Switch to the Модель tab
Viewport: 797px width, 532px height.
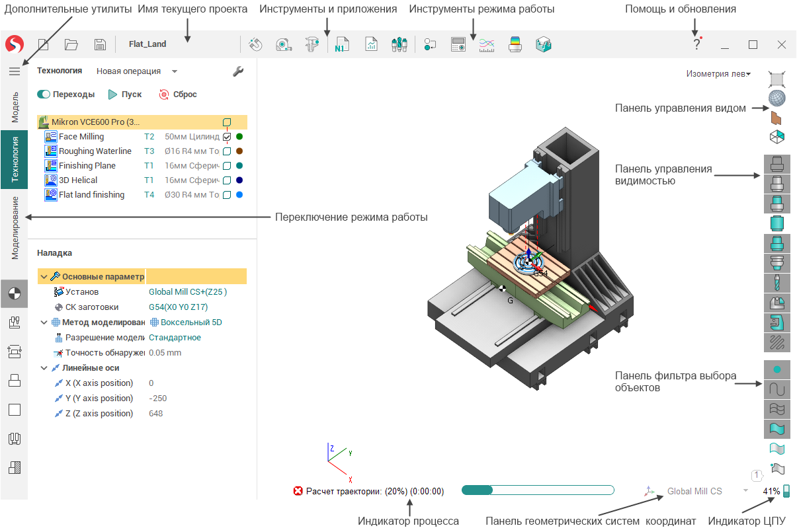pyautogui.click(x=15, y=108)
